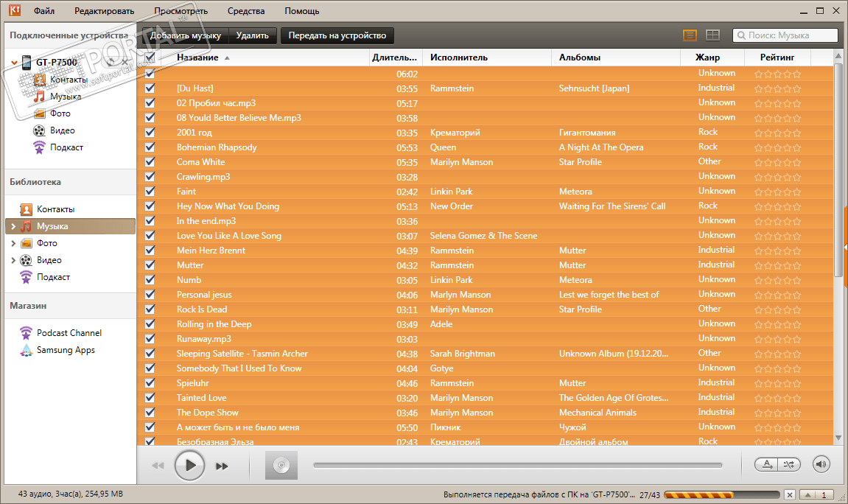
Task: Uncheck the Tainted Love checkbox
Action: (x=150, y=397)
